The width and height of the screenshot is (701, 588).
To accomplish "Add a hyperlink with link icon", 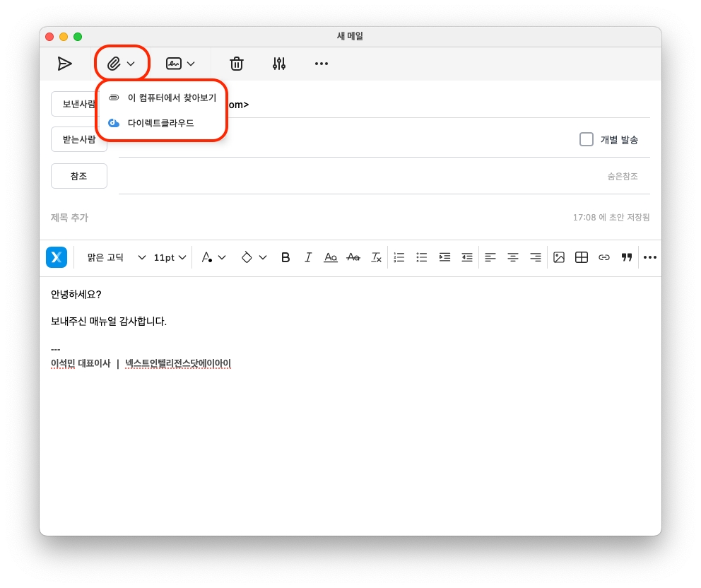I will tap(604, 257).
